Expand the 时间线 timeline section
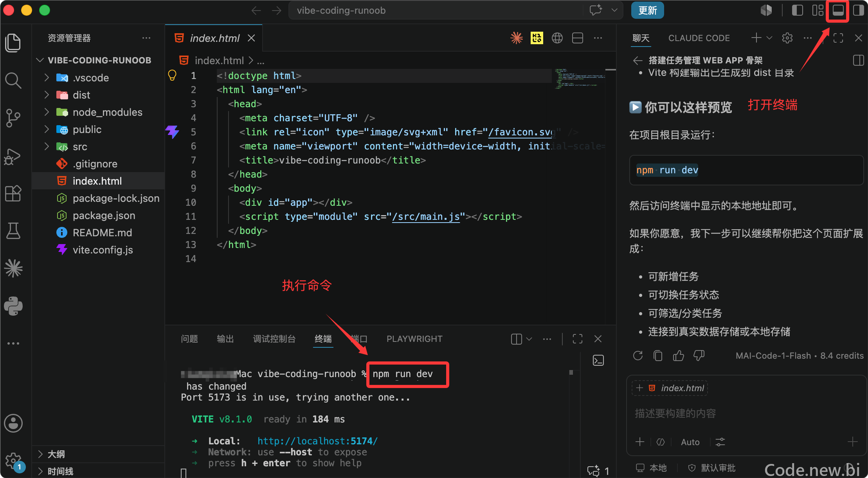868x478 pixels. pos(40,471)
